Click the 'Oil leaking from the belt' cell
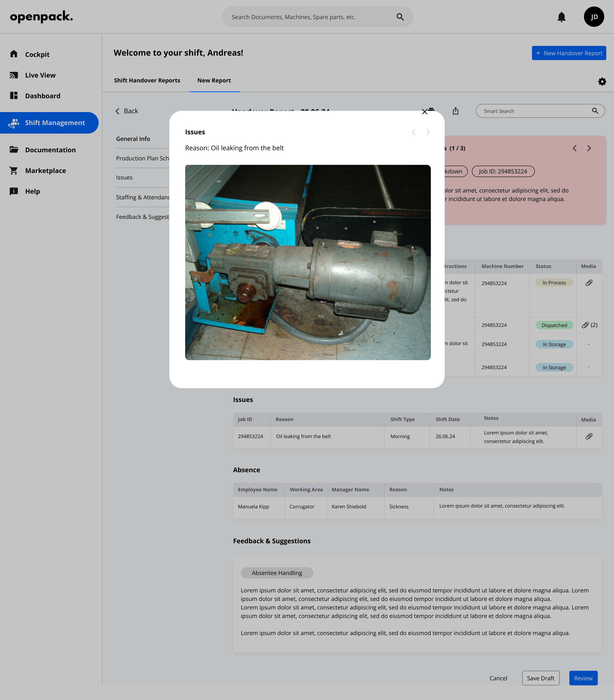Viewport: 614px width, 700px height. coord(303,436)
